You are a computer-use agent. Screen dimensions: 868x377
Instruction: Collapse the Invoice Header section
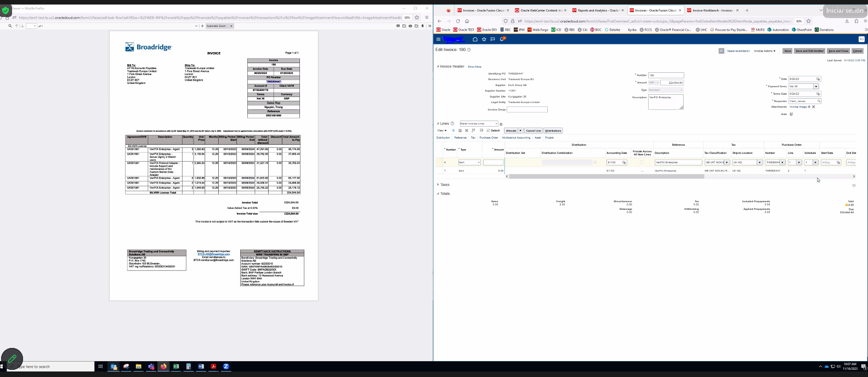(x=438, y=66)
